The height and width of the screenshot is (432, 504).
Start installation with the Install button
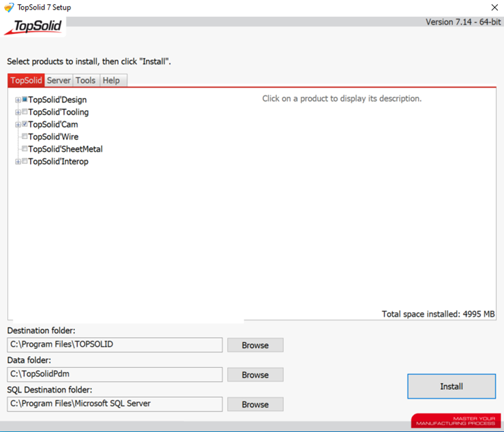click(451, 386)
